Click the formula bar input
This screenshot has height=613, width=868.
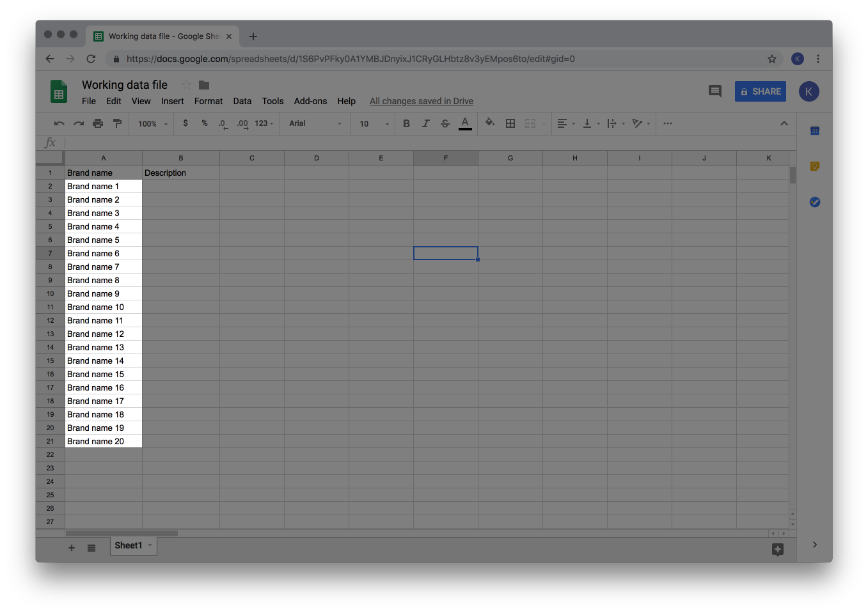(430, 143)
